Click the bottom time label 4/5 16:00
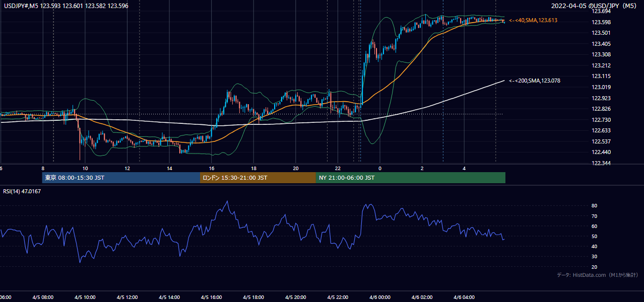The image size is (644, 302). [212, 297]
